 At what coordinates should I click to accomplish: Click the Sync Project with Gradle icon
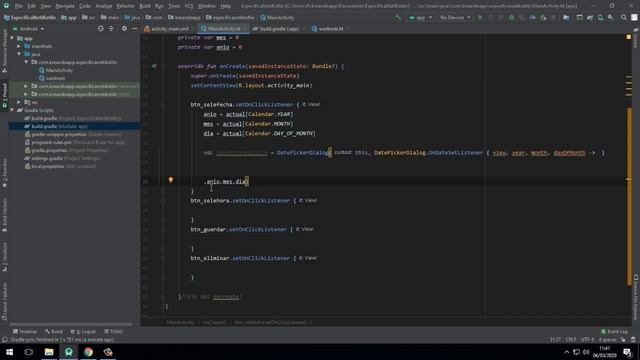pos(590,18)
